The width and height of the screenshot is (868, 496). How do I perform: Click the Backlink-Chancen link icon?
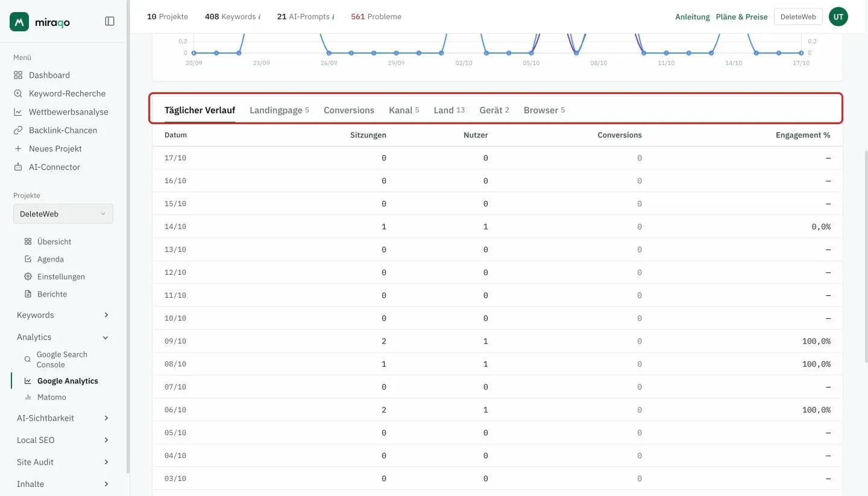(x=18, y=130)
